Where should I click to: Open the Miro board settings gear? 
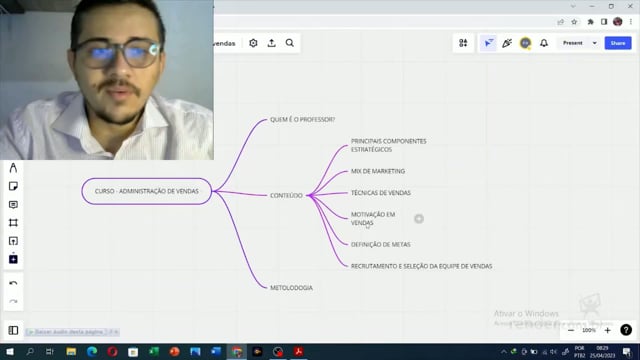point(253,43)
